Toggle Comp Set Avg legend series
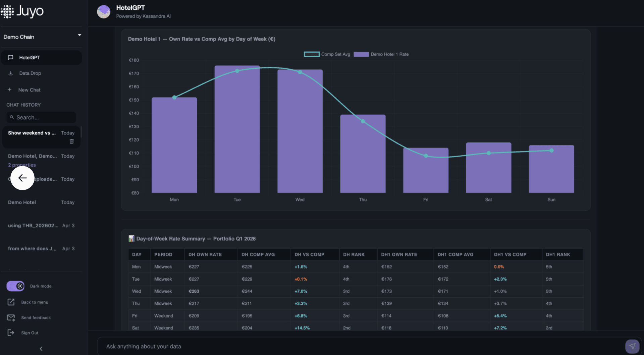The image size is (644, 355). coord(327,54)
